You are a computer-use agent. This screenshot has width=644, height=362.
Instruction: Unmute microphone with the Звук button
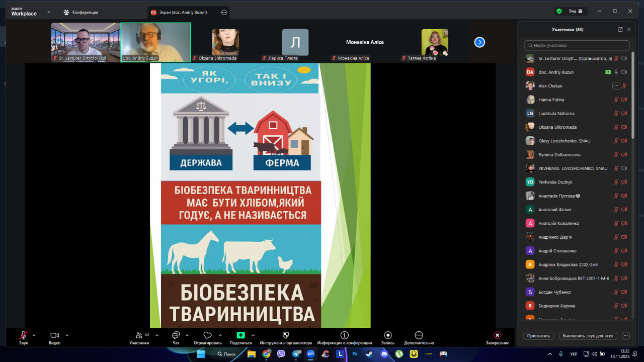23,336
